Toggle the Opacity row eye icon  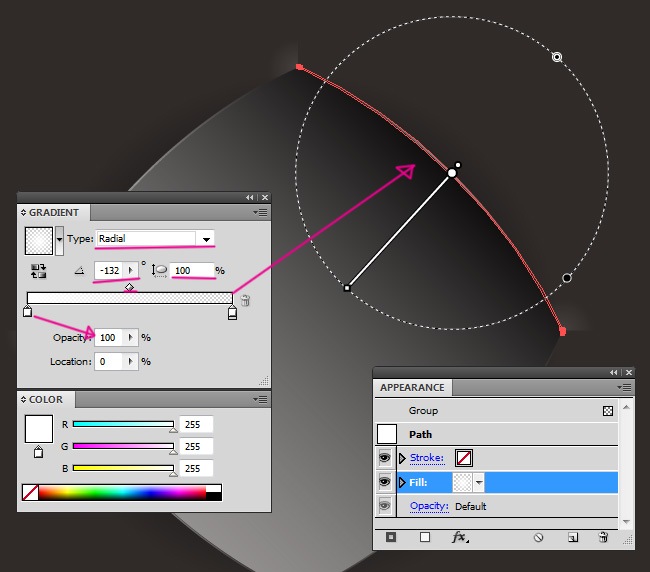pyautogui.click(x=386, y=506)
